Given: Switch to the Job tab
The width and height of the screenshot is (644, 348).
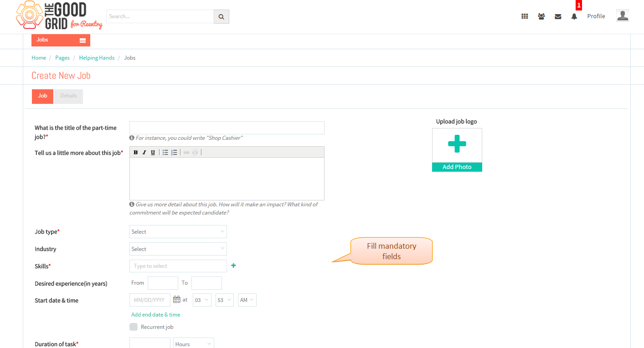Looking at the screenshot, I should [x=42, y=96].
